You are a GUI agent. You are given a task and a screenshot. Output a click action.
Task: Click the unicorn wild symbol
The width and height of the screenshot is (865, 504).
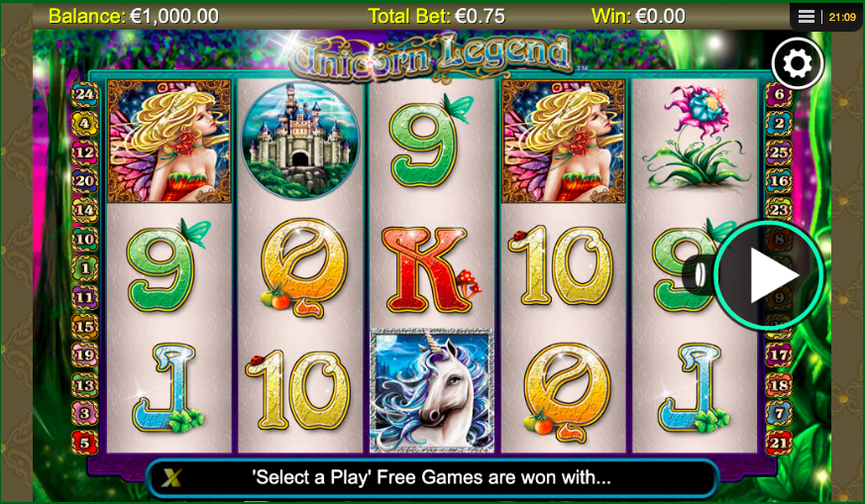pyautogui.click(x=432, y=390)
